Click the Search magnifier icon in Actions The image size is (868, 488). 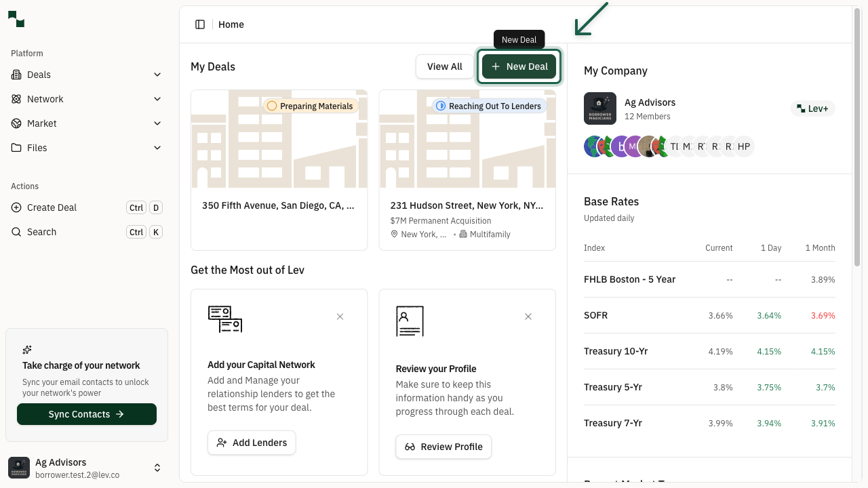tap(16, 232)
